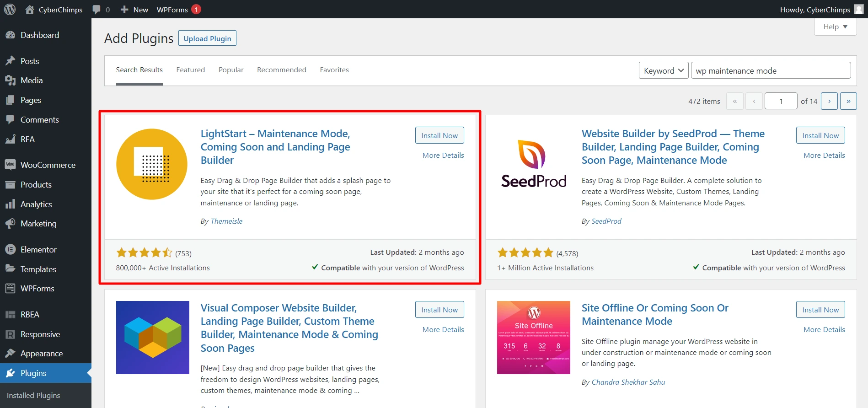Click the Products icon in sidebar
The height and width of the screenshot is (408, 868).
[10, 185]
